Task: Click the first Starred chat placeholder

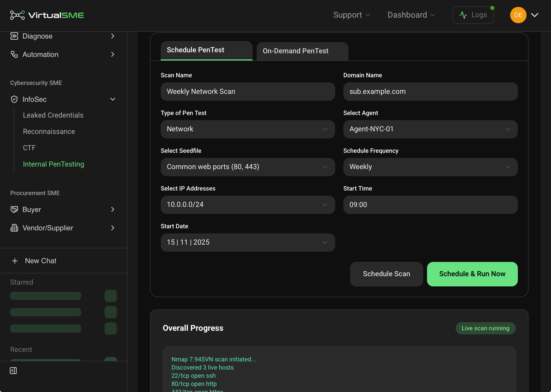Action: pos(46,296)
